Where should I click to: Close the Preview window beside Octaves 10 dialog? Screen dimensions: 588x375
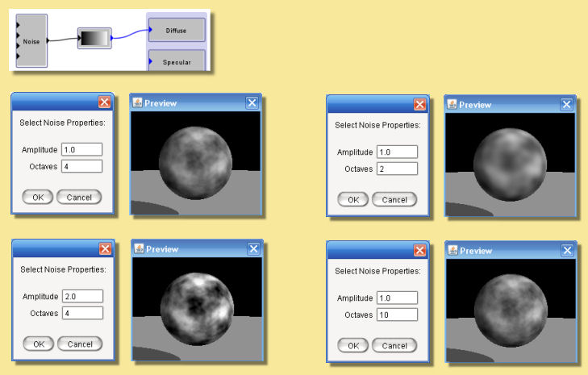click(x=566, y=251)
